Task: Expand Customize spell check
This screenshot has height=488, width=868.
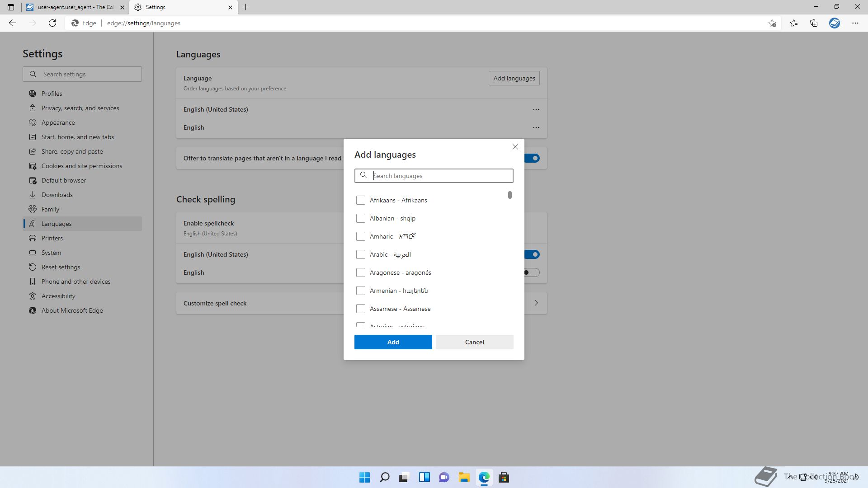Action: (x=536, y=303)
